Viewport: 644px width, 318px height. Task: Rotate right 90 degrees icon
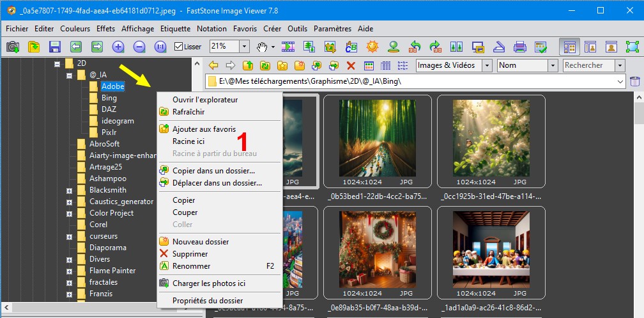435,47
